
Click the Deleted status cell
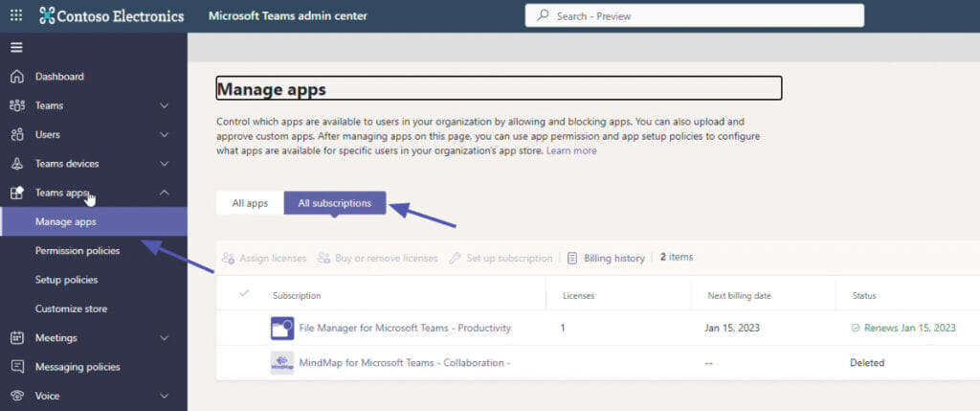point(867,363)
